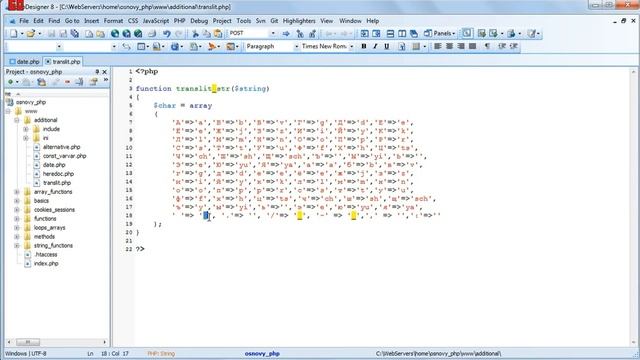Close the Project panel
This screenshot has height=360, width=640.
tap(104, 72)
